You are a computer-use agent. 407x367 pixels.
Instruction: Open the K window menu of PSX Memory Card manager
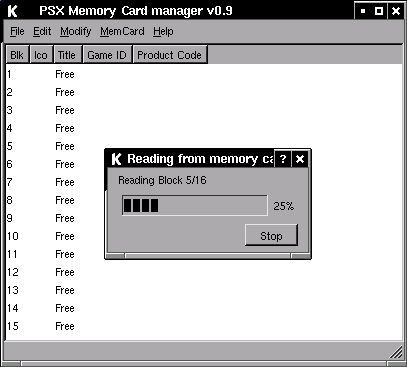pos(12,11)
